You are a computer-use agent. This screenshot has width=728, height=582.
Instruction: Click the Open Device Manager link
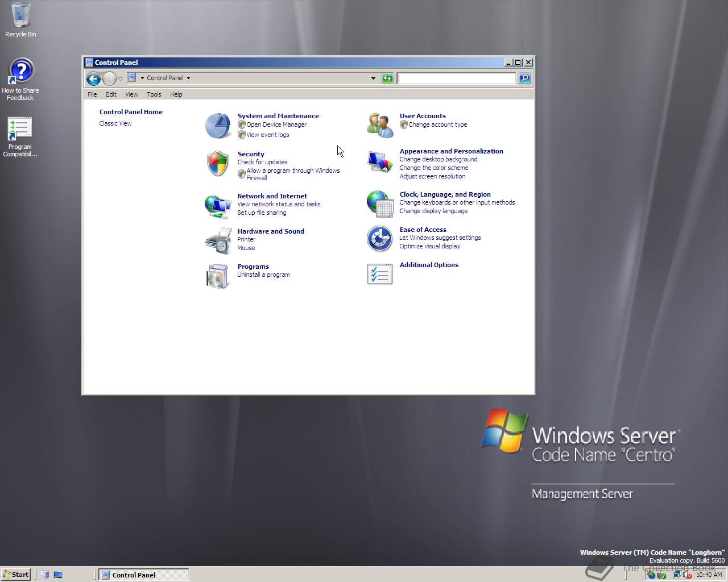276,124
